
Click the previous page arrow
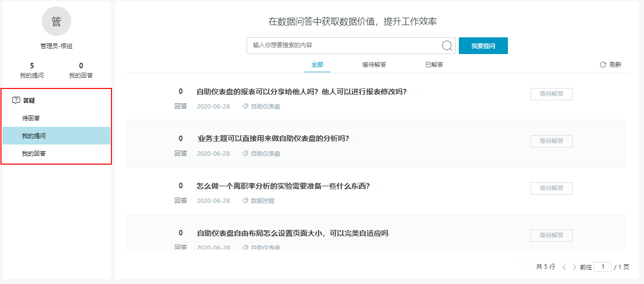[564, 267]
